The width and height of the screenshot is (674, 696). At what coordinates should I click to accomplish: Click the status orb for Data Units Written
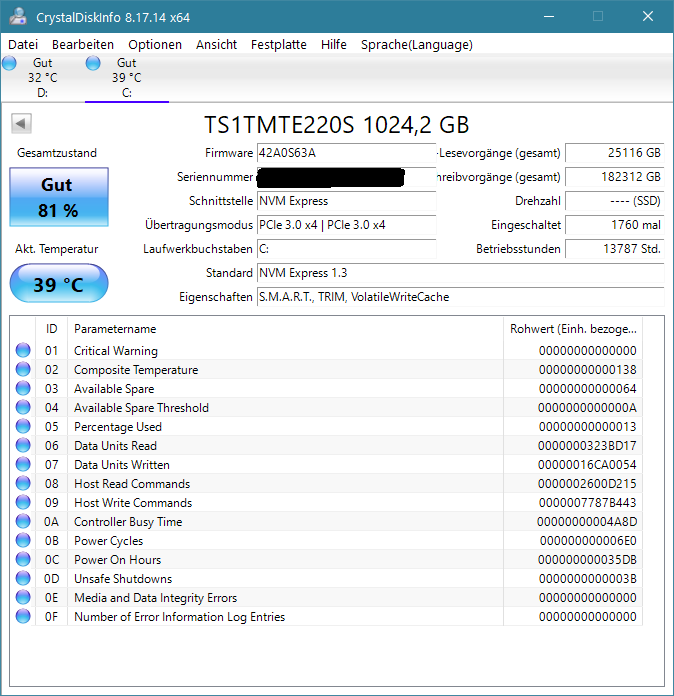click(x=23, y=464)
